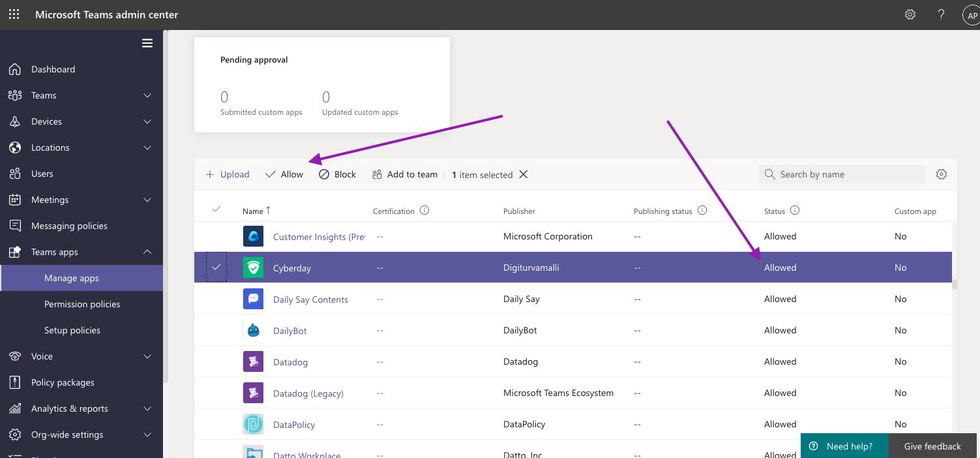Click the Certification info icon
Image resolution: width=980 pixels, height=458 pixels.
tap(424, 210)
